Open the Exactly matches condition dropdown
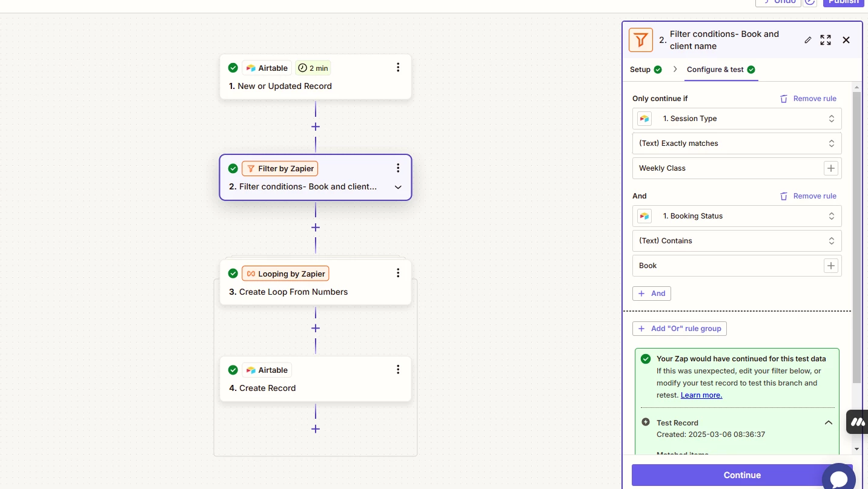 pyautogui.click(x=737, y=143)
